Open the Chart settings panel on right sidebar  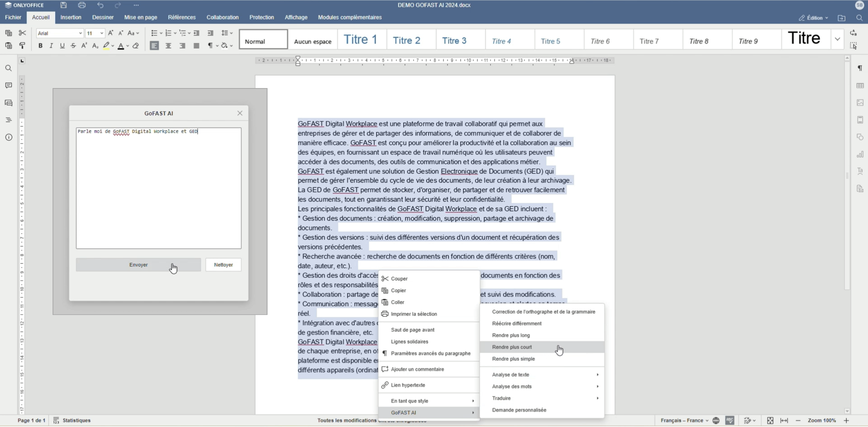coord(860,154)
